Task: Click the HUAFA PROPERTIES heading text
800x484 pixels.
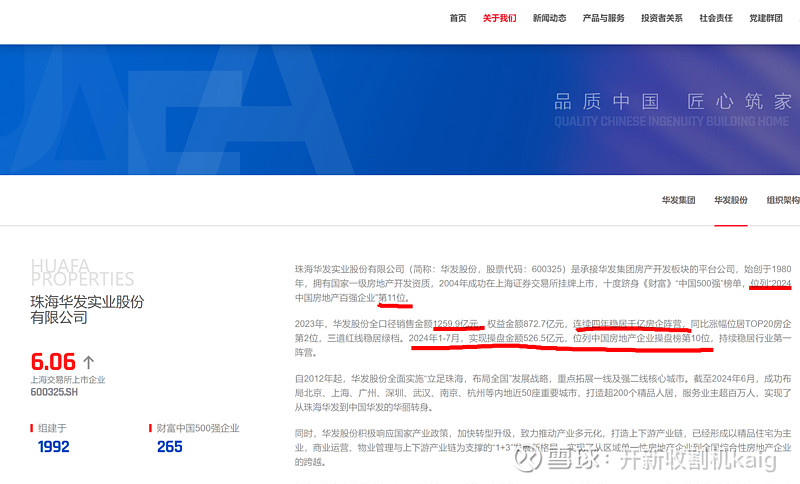Action: [x=82, y=272]
